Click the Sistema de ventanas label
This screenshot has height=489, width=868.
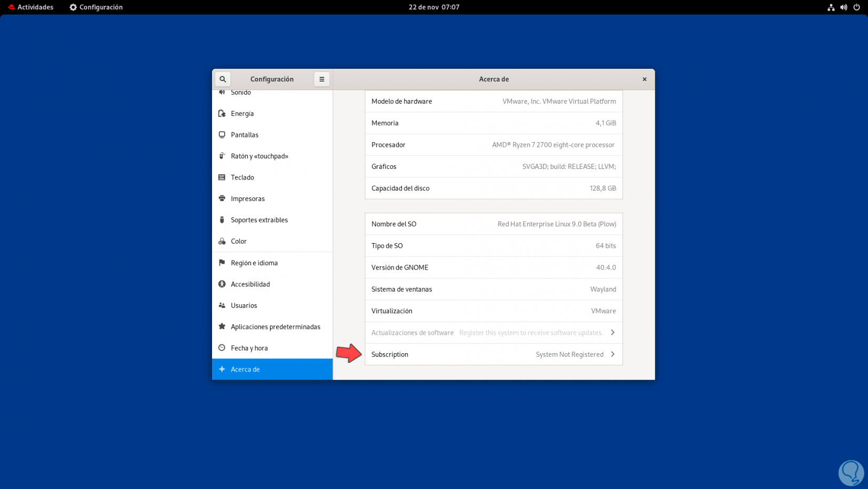pos(402,290)
